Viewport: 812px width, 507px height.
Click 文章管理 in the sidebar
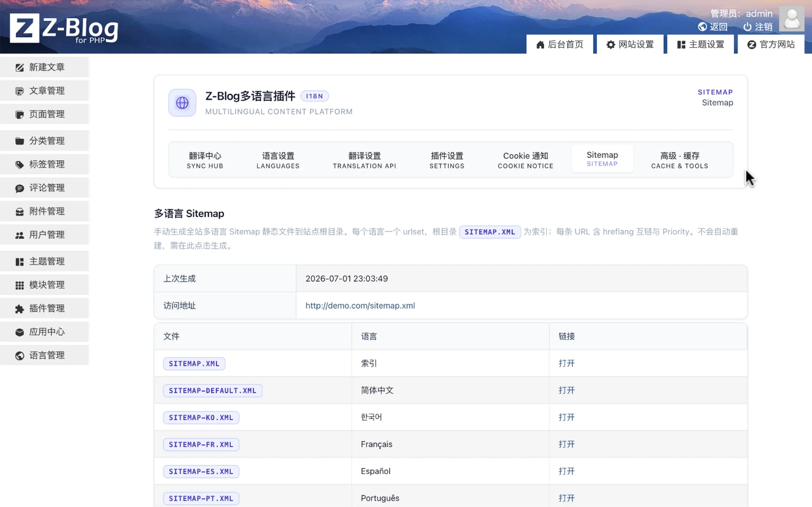coord(44,91)
